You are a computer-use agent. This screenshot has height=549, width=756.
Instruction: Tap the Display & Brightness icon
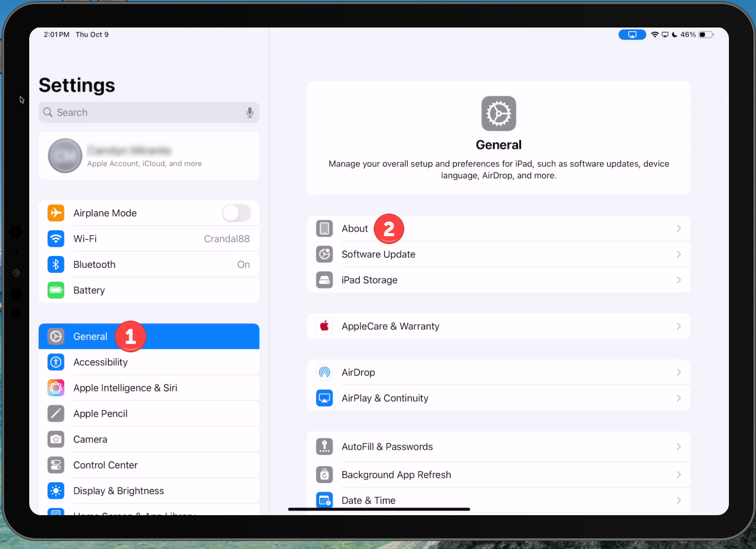[x=56, y=491]
